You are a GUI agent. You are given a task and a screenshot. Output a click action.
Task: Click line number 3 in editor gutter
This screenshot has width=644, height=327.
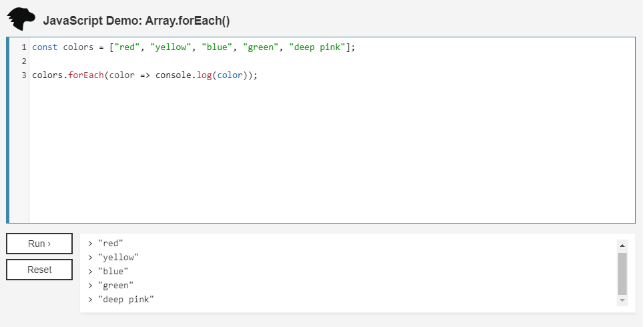(23, 75)
